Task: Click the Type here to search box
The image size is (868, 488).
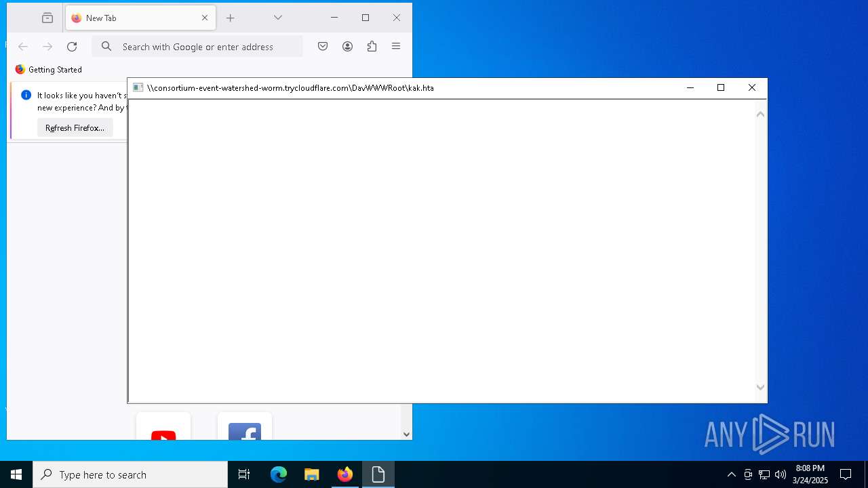Action: (x=130, y=474)
